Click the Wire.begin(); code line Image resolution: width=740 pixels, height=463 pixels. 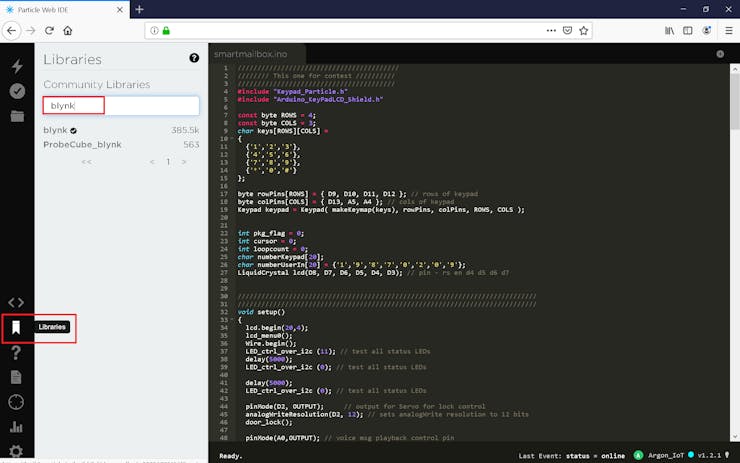(271, 344)
